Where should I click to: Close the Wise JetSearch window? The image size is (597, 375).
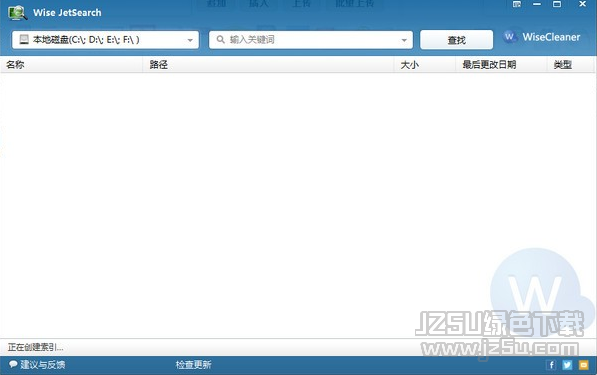click(x=583, y=4)
